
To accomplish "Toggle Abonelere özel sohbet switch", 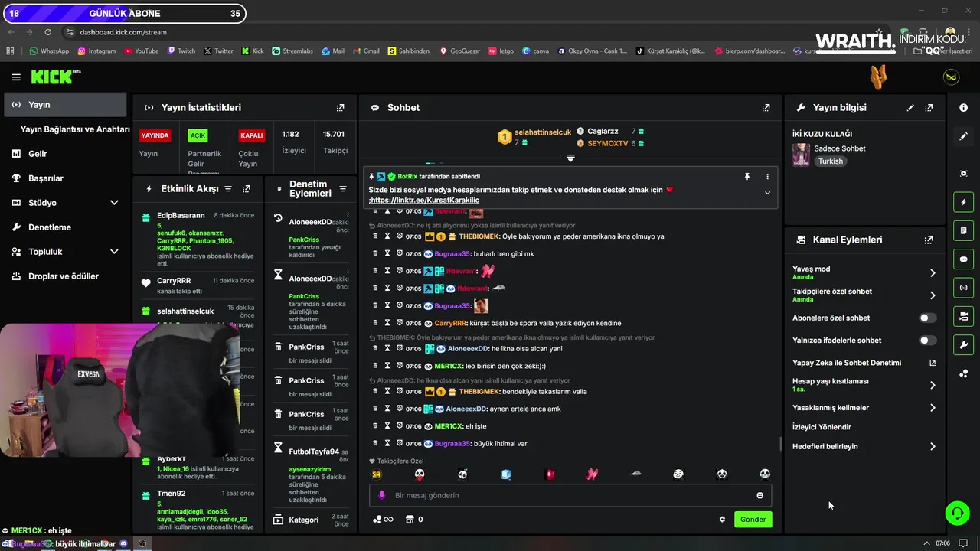I will pyautogui.click(x=927, y=318).
